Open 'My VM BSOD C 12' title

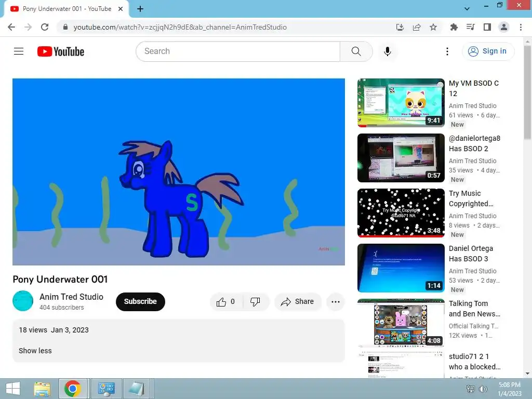coord(474,88)
